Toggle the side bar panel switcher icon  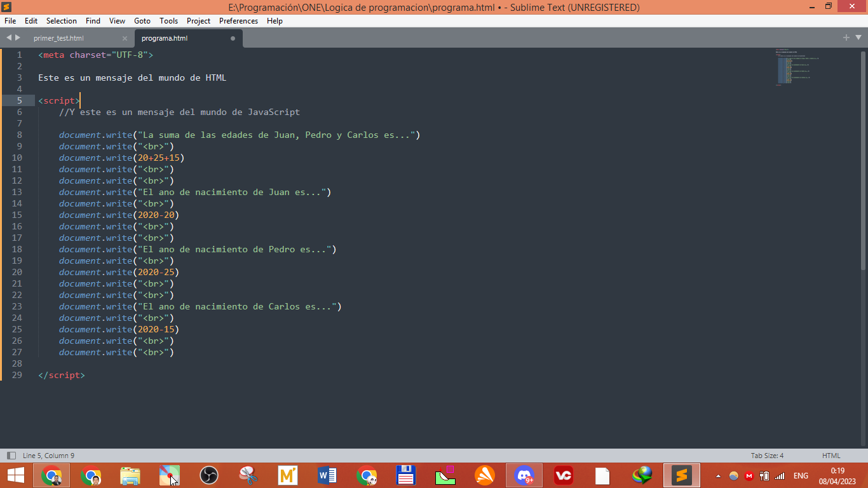(11, 456)
